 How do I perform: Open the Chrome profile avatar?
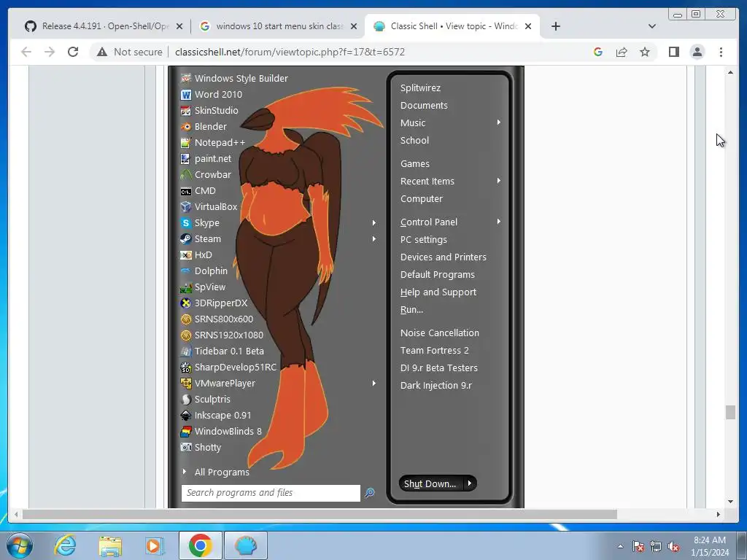click(x=697, y=52)
